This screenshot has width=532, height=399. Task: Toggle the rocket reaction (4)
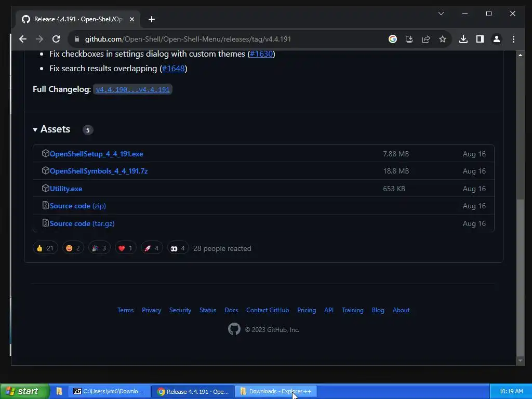click(x=152, y=248)
